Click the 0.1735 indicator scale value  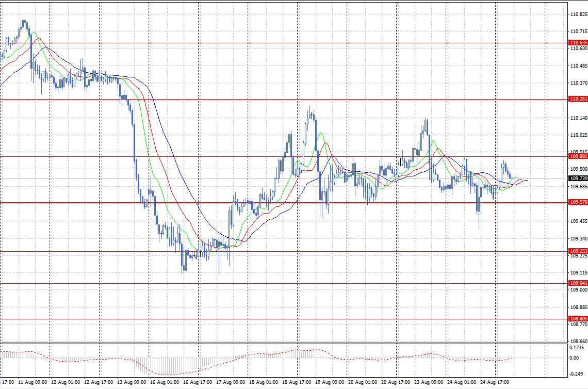pos(577,348)
